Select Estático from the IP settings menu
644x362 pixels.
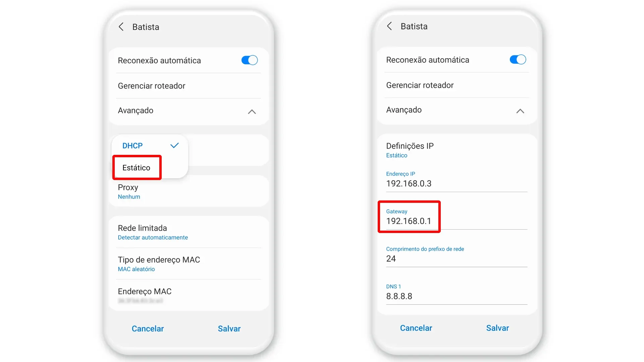coord(136,168)
